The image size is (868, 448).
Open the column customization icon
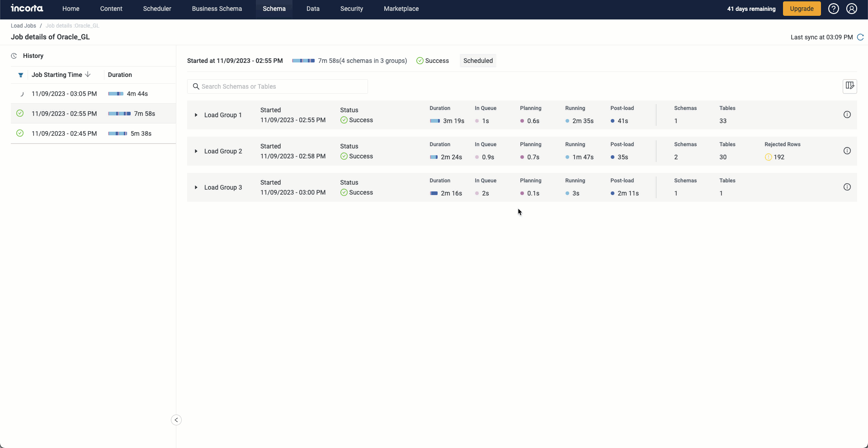[x=850, y=86]
